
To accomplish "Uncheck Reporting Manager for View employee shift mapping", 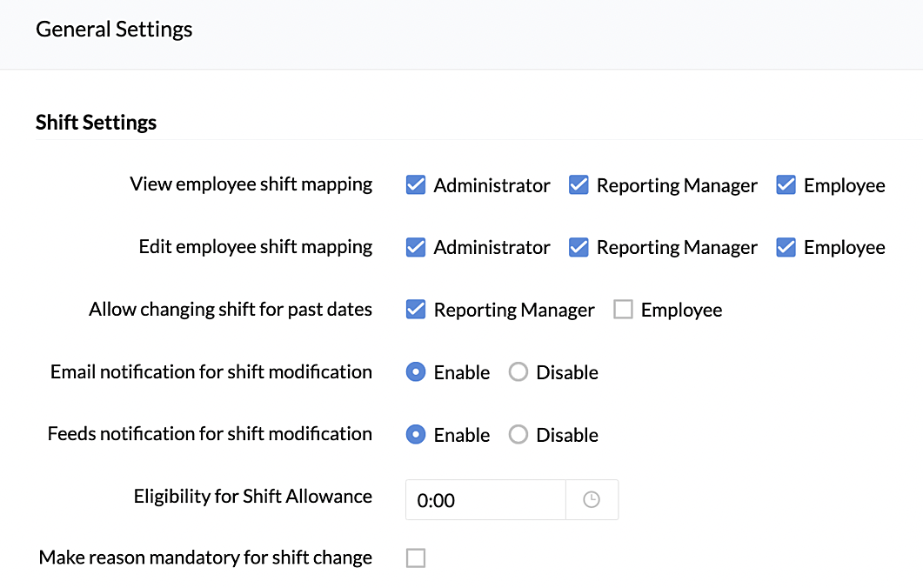I will (579, 185).
